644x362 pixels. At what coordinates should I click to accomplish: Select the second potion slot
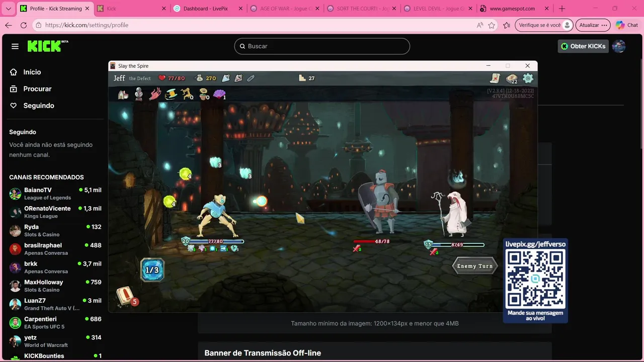point(238,78)
